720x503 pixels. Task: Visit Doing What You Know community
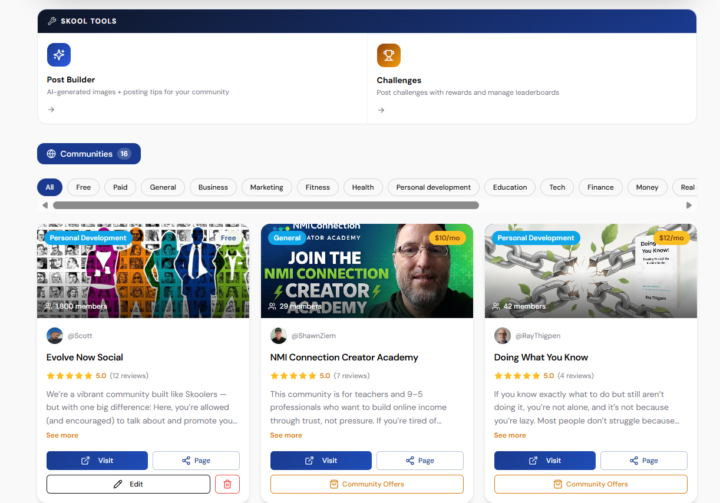click(545, 461)
